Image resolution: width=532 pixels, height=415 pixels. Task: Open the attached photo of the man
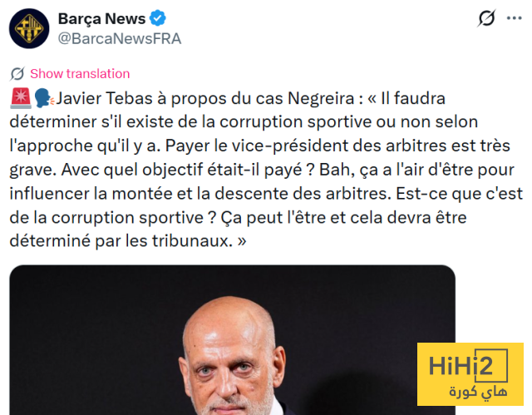point(233,340)
